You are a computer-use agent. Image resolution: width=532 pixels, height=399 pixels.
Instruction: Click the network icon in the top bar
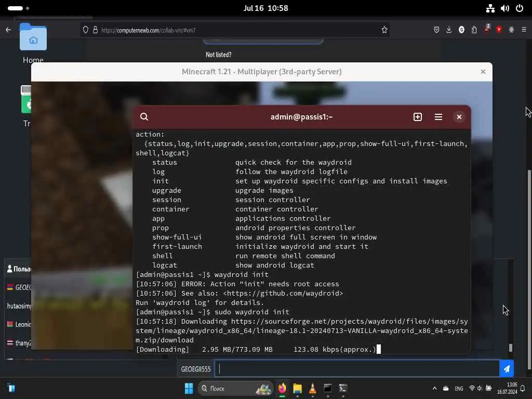pyautogui.click(x=490, y=8)
